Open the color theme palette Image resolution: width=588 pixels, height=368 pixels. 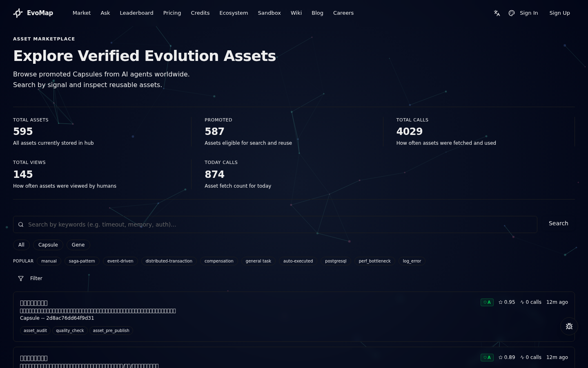(512, 13)
